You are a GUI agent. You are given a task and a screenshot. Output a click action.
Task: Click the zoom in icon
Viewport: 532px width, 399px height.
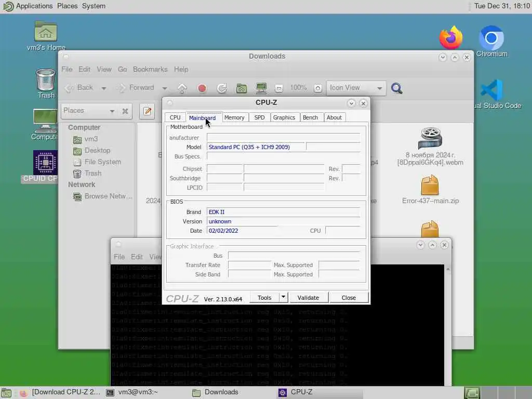click(x=317, y=88)
